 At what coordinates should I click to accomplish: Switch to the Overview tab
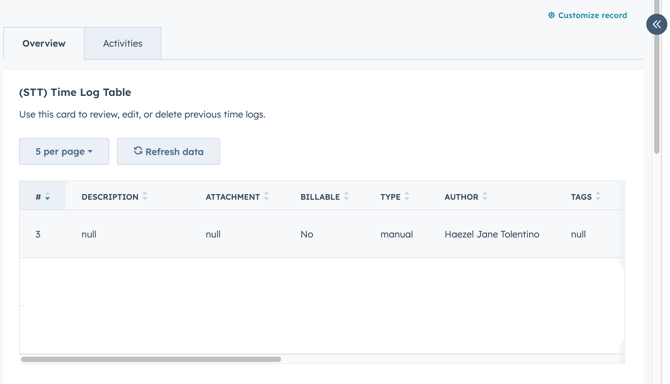pos(44,44)
